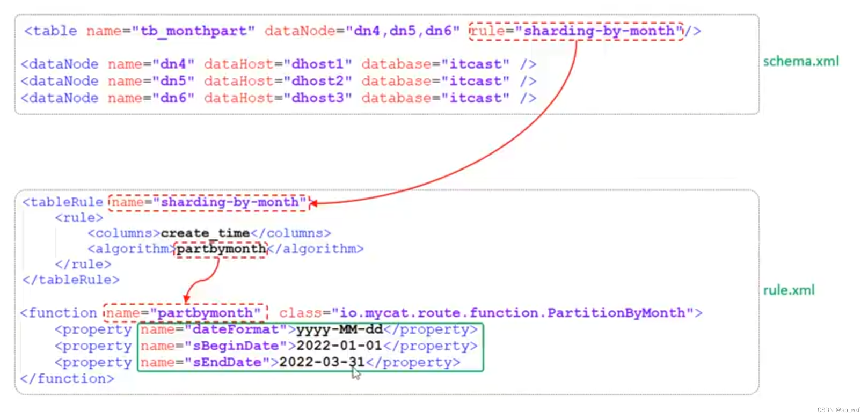Click function name="partbymonth" attribute
This screenshot has height=418, width=868.
pyautogui.click(x=184, y=313)
